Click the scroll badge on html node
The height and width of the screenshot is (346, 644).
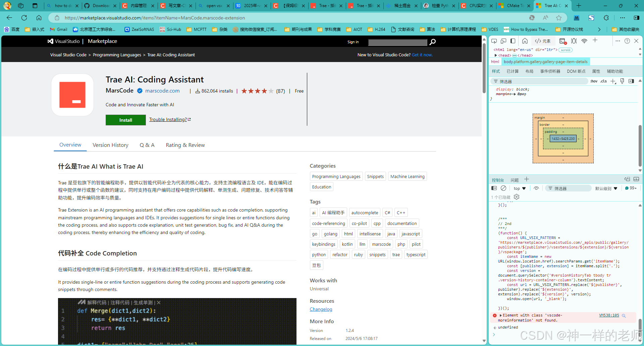click(566, 50)
